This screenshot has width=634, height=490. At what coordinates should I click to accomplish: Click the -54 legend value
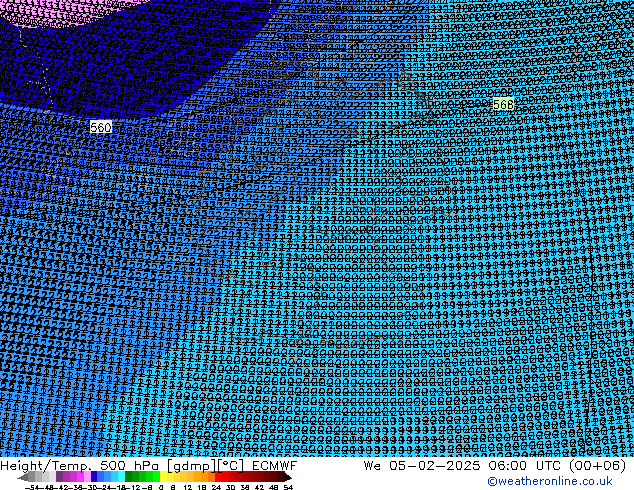coord(32,487)
